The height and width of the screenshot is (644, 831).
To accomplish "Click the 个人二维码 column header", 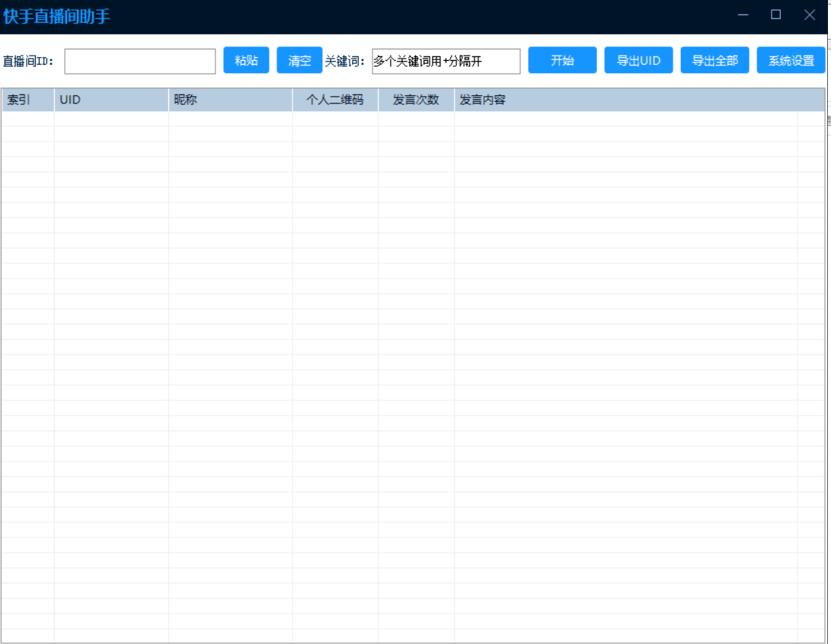I will coord(335,100).
